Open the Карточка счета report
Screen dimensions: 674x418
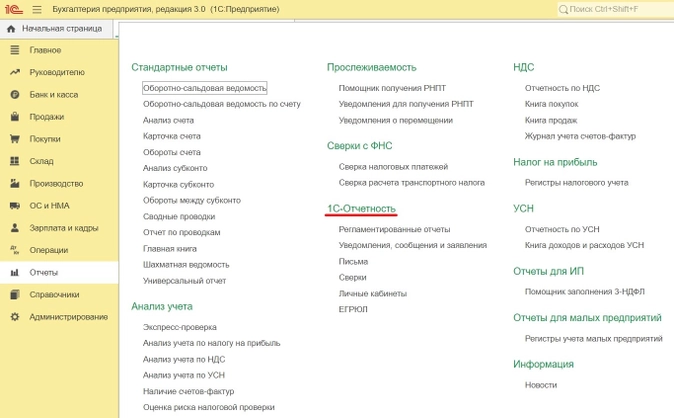172,136
